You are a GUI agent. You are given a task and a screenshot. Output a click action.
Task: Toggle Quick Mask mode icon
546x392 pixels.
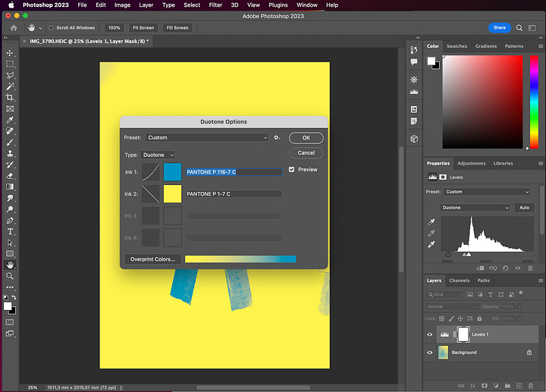coord(10,322)
